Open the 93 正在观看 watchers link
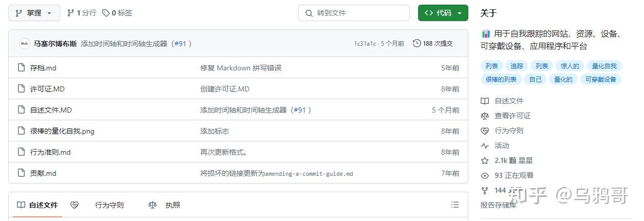Image resolution: width=644 pixels, height=221 pixels. tap(514, 175)
